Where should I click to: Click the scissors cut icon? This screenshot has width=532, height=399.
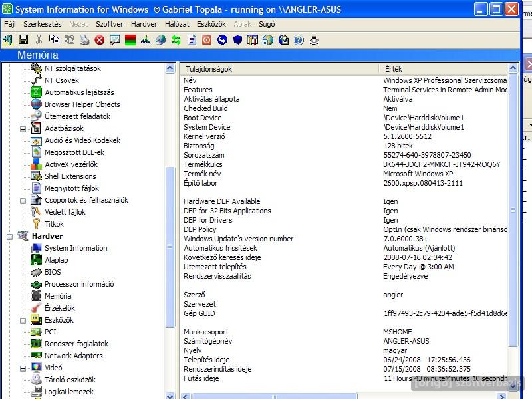(x=39, y=40)
